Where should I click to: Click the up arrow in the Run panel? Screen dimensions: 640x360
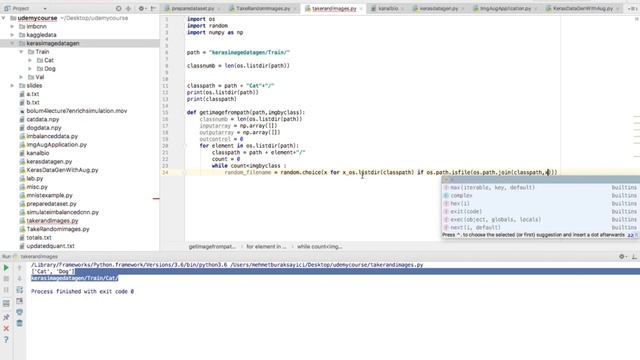click(x=20, y=268)
